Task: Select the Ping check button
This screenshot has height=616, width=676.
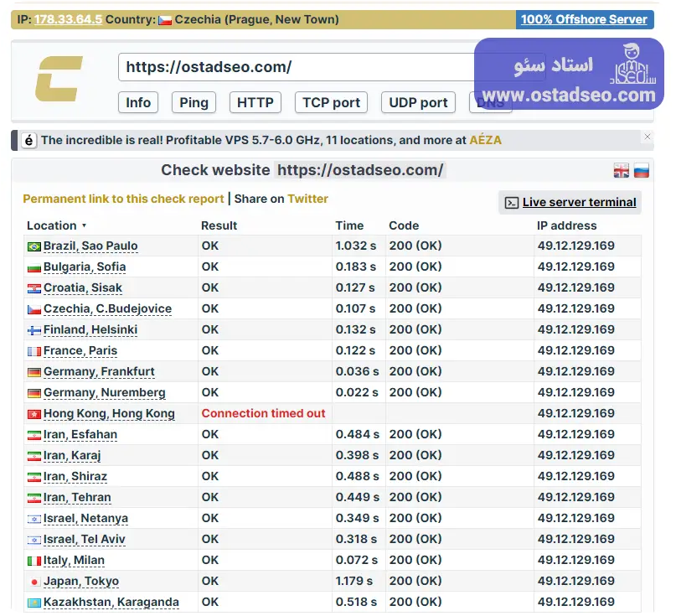Action: 194,102
